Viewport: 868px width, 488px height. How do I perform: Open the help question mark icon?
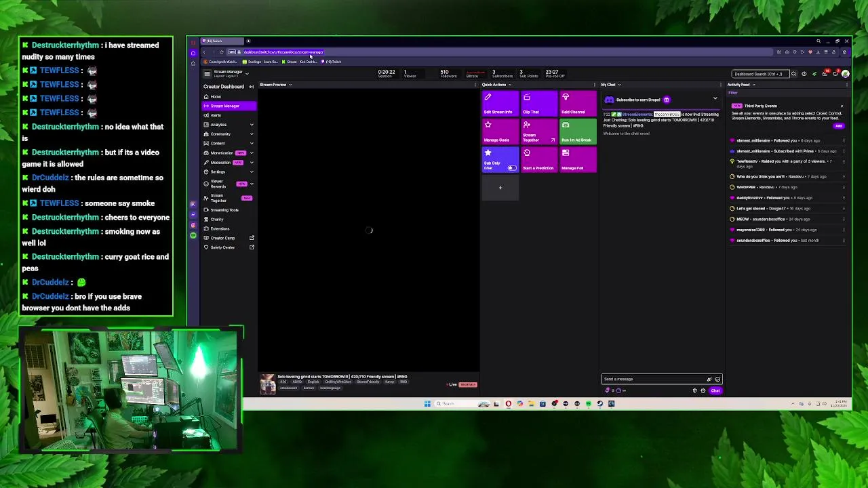(x=804, y=74)
